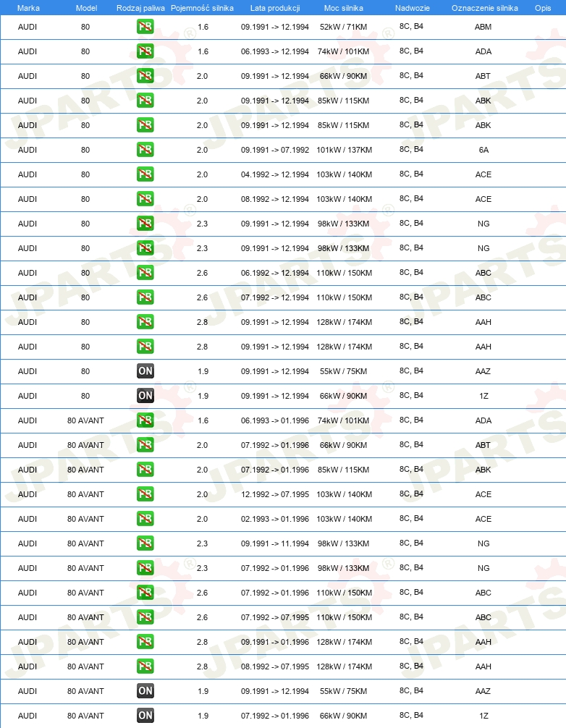566x728 pixels.
Task: Select the 09.1991 -> 11.1994 production years cell
Action: click(x=275, y=543)
